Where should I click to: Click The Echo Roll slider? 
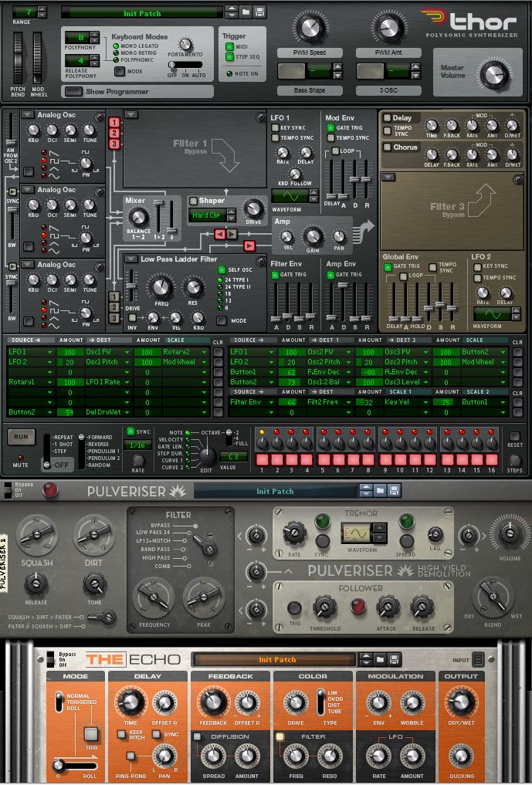[58, 766]
